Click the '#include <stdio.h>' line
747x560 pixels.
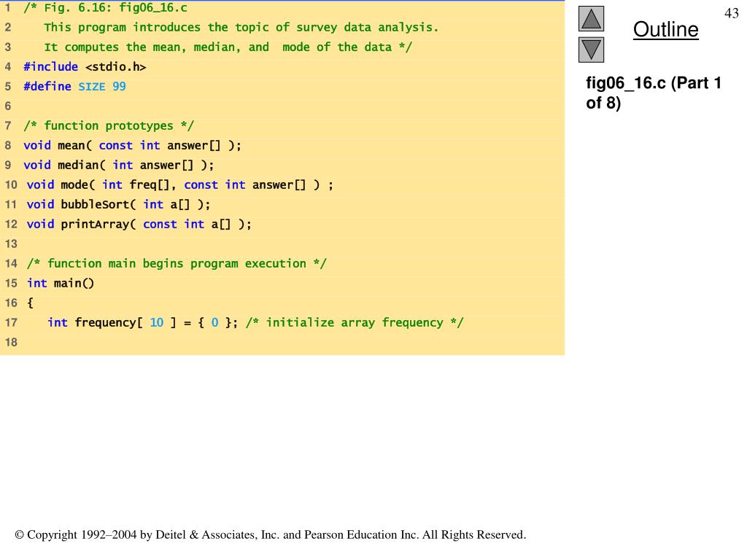click(x=85, y=66)
